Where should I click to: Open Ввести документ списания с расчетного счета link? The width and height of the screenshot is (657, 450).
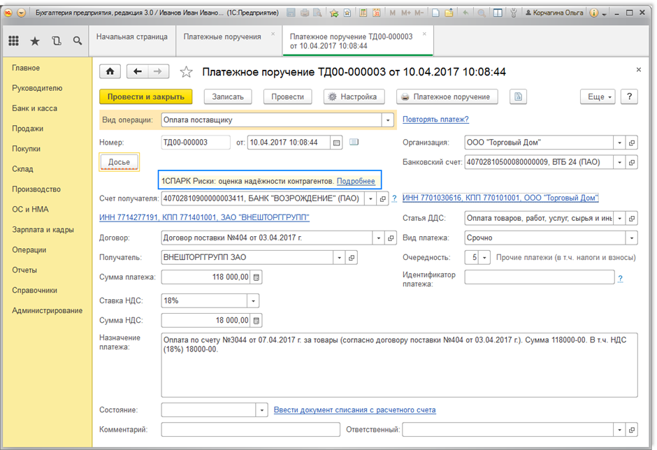pyautogui.click(x=355, y=410)
